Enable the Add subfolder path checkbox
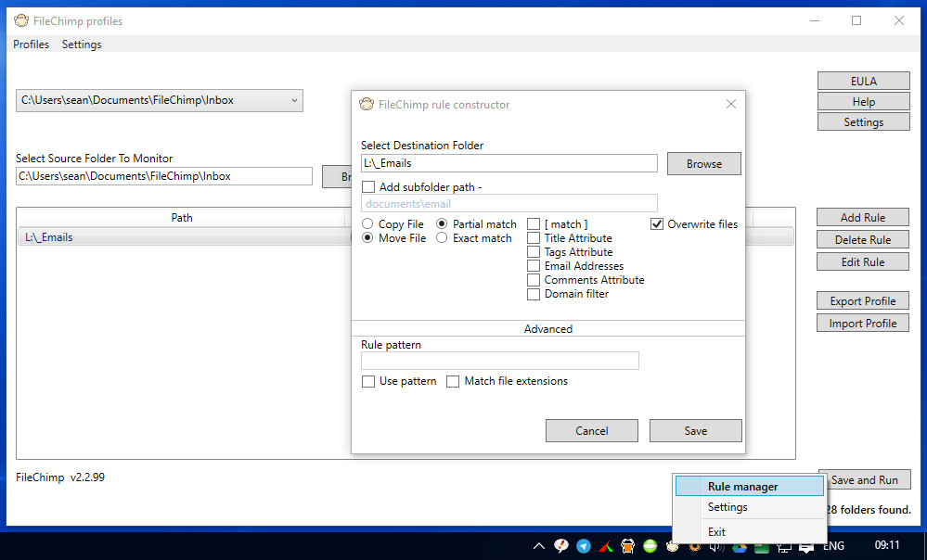Image resolution: width=927 pixels, height=560 pixels. tap(368, 186)
